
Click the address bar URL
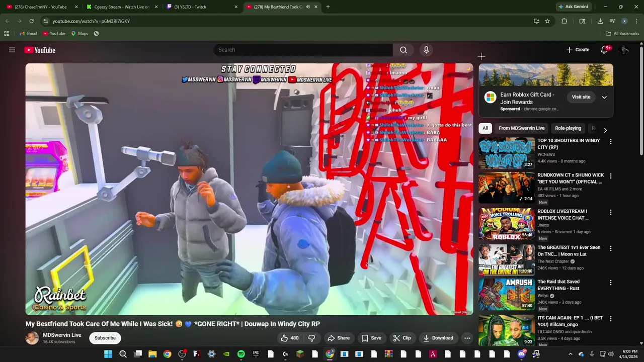(x=91, y=21)
